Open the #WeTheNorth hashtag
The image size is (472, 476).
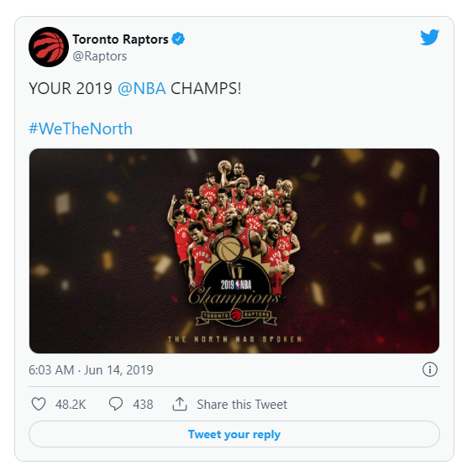(81, 128)
